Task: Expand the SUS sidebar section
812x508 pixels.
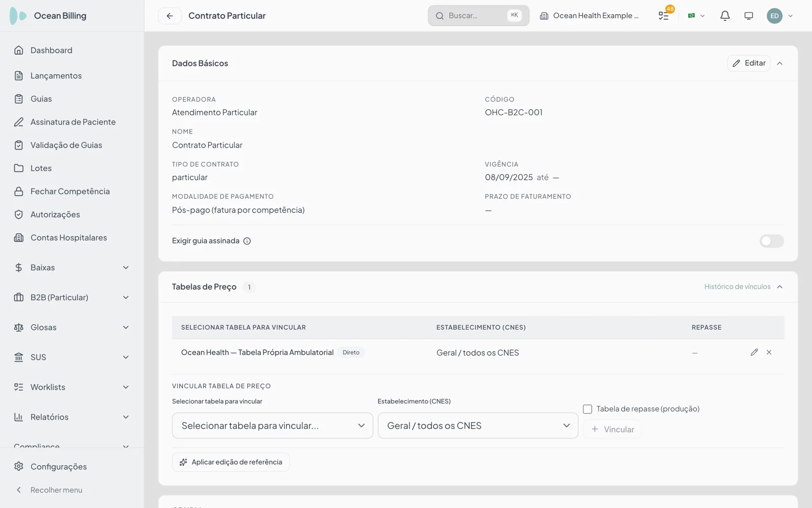Action: coord(72,357)
